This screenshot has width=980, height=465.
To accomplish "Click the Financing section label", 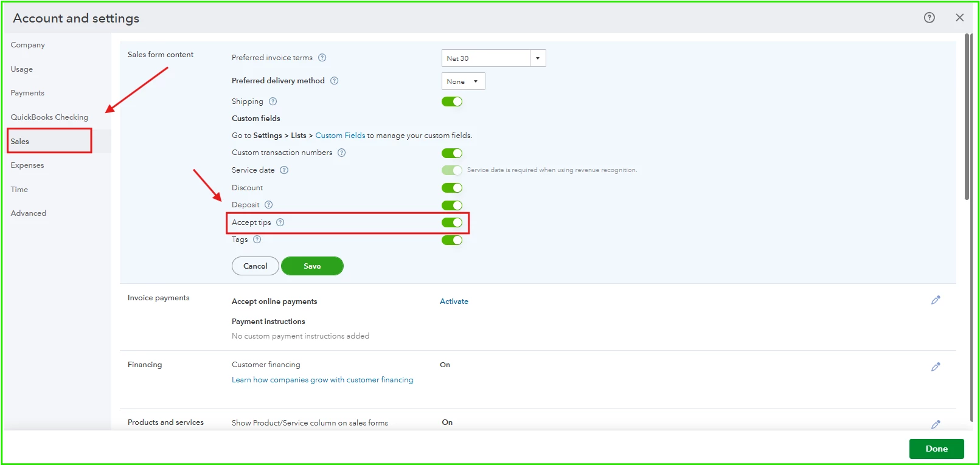I will [x=145, y=365].
